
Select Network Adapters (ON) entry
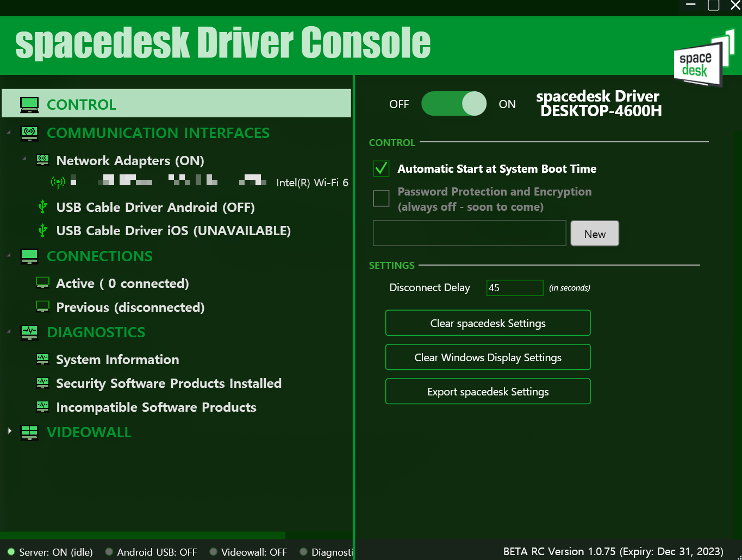coord(130,161)
